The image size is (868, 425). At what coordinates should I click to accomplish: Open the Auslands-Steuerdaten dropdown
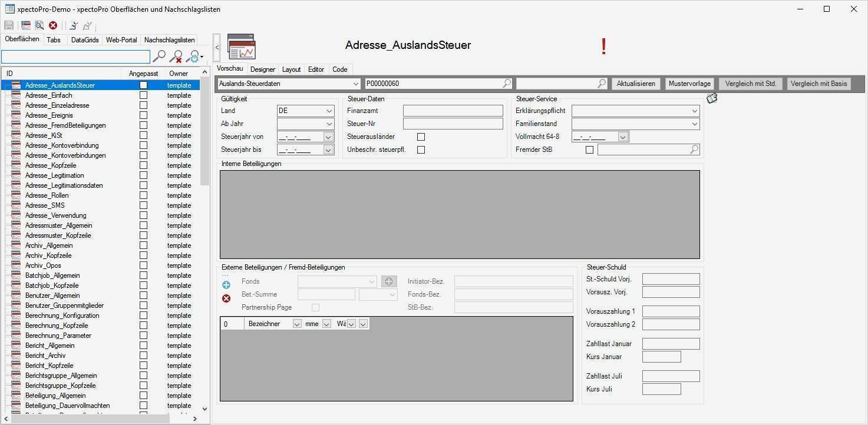355,84
